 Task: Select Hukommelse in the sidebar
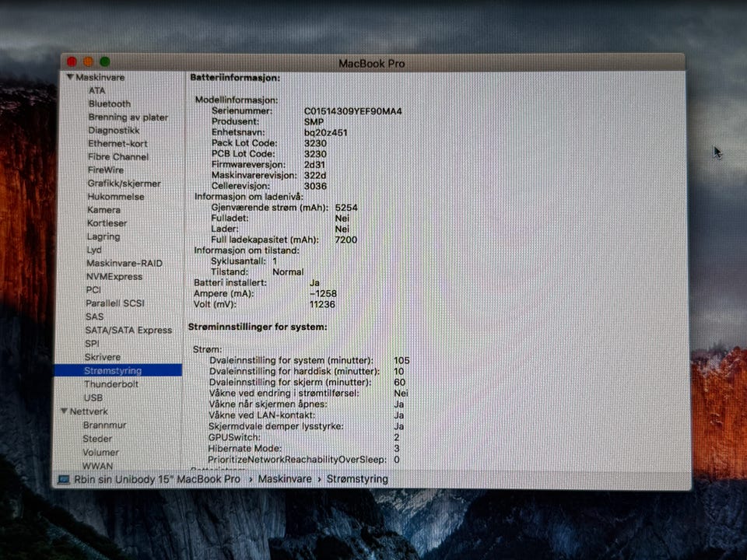point(116,197)
